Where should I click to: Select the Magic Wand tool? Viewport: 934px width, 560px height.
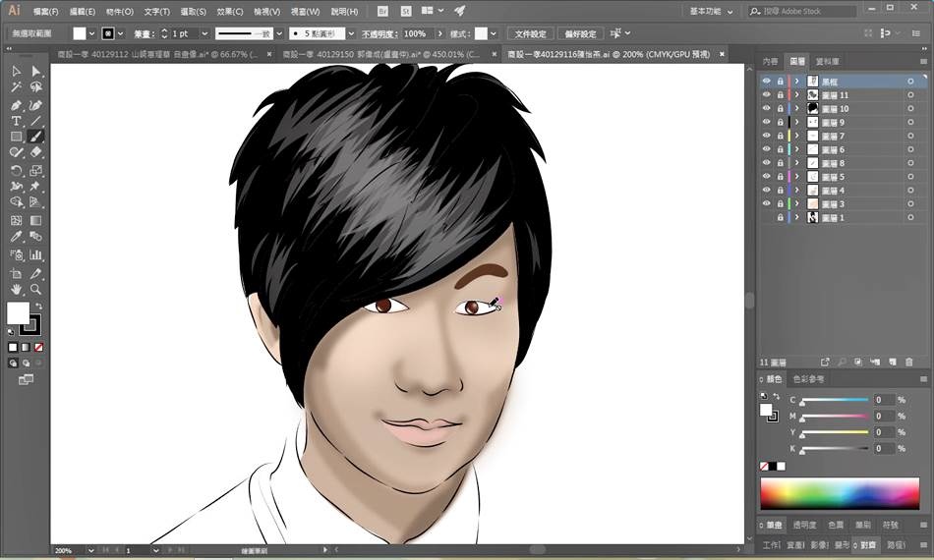pos(16,87)
